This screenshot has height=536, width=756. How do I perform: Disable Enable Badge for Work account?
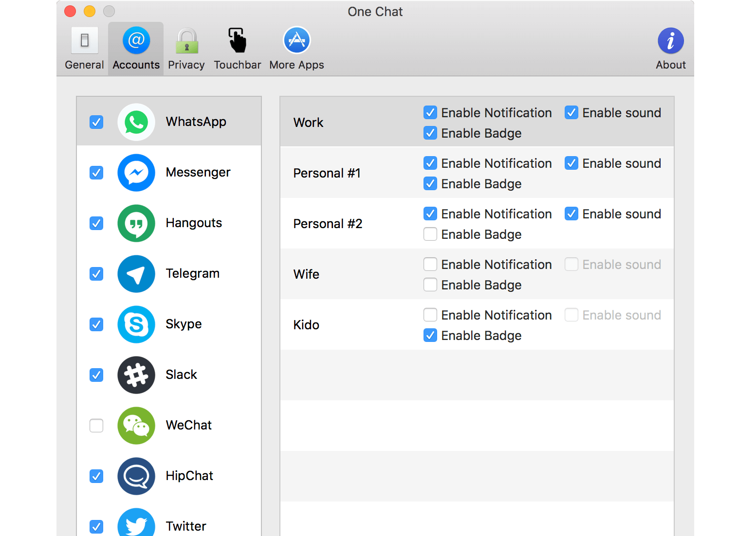pos(430,133)
